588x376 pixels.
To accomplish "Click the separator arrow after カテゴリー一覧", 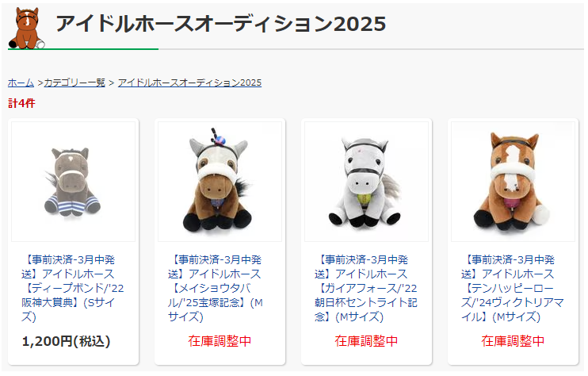I will point(112,83).
